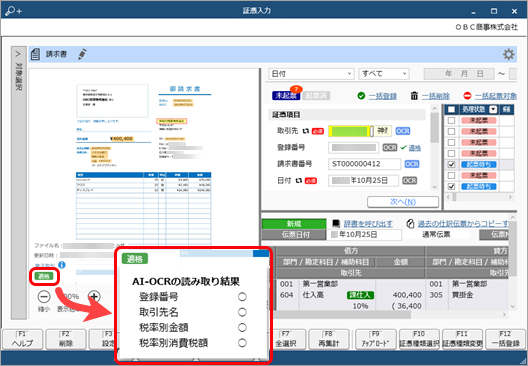Click the 伝票日付 date field
The height and width of the screenshot is (366, 528).
pyautogui.click(x=364, y=235)
